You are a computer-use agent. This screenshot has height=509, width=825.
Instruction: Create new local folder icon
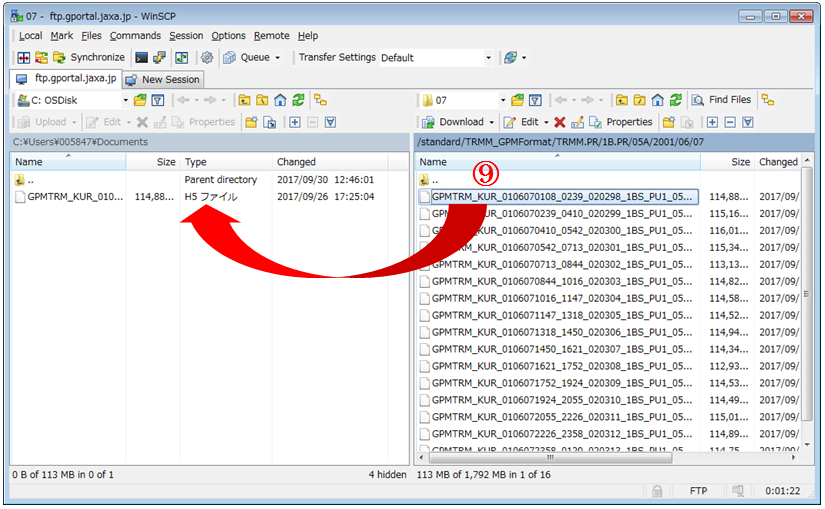coord(251,122)
